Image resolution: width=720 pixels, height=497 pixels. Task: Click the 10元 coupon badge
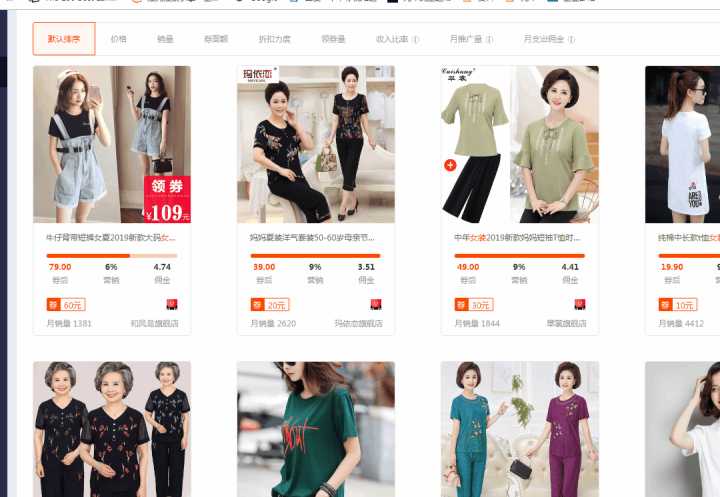coord(678,305)
